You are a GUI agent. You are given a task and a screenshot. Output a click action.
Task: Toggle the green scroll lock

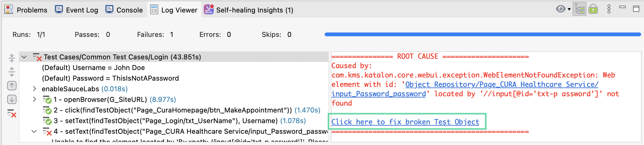593,9
